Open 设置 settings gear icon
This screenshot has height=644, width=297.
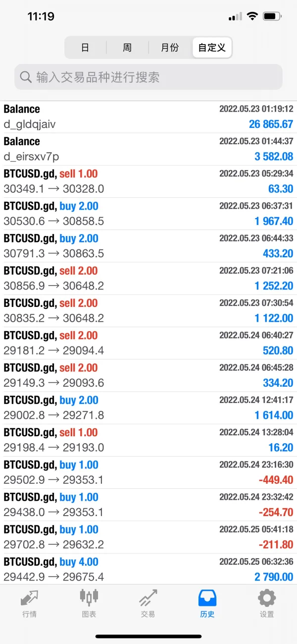coord(267,598)
